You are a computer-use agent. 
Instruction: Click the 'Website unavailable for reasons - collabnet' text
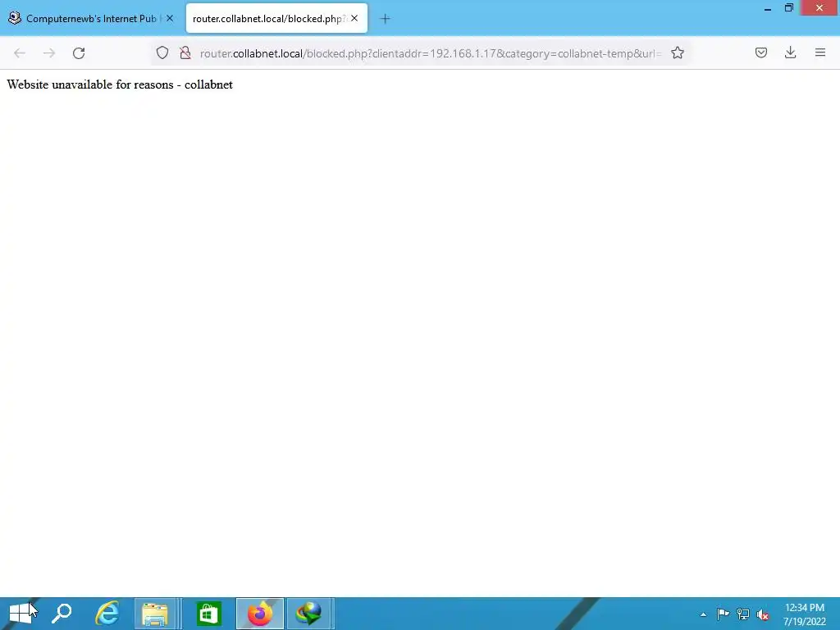(120, 84)
